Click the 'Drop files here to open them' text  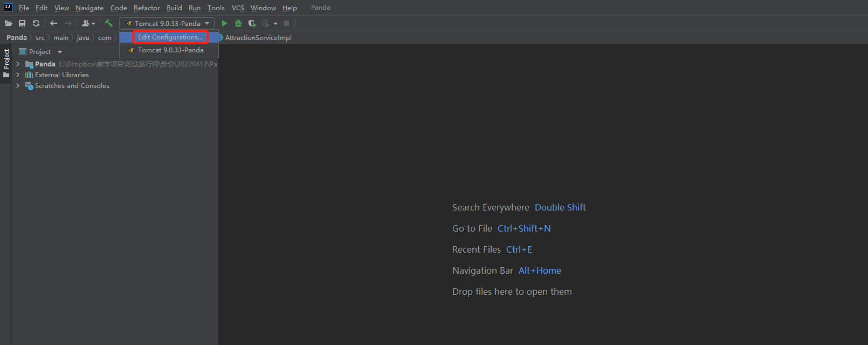(x=512, y=292)
